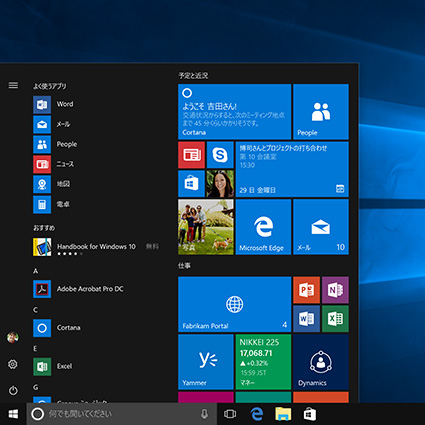Click the Power button icon

pos(13,390)
